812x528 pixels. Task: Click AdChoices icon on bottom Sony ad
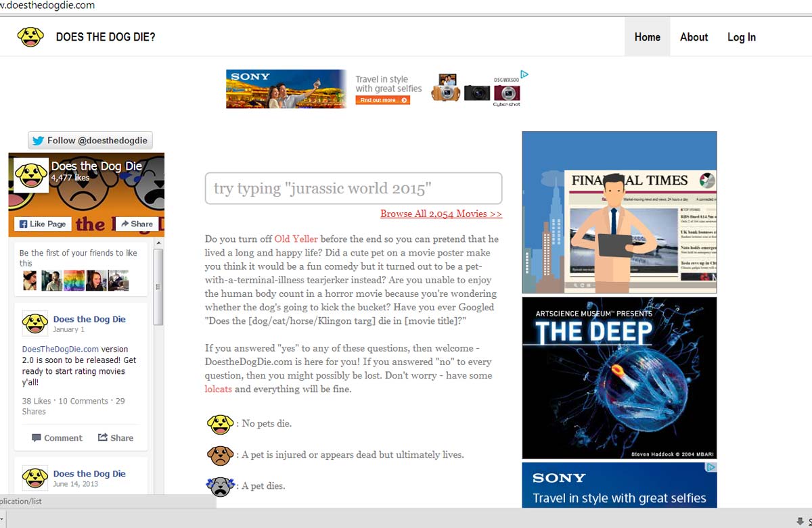pyautogui.click(x=712, y=467)
